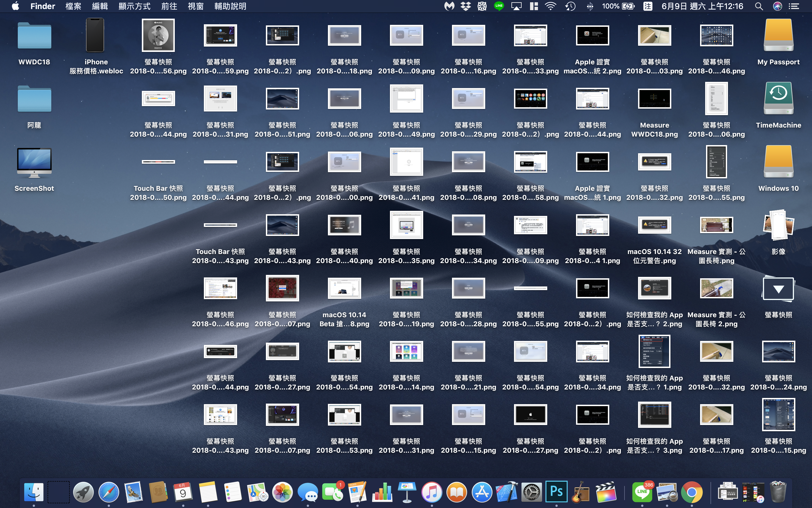Click battery 100% indicator

pos(618,6)
